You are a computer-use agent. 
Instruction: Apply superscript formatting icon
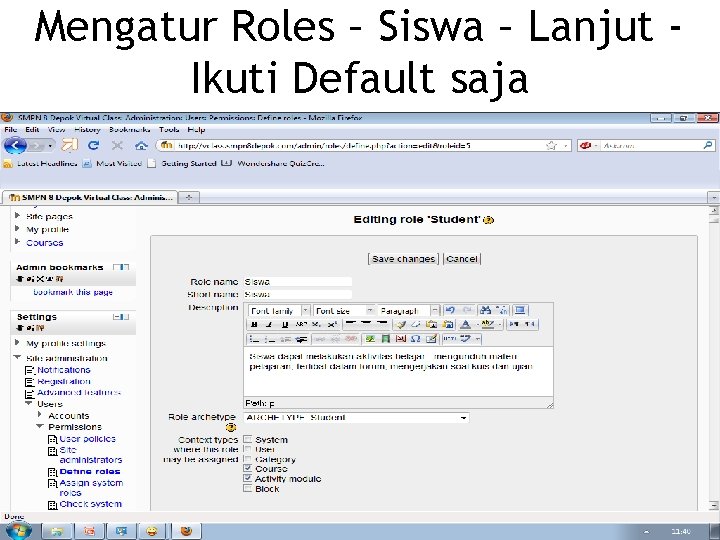(x=332, y=325)
